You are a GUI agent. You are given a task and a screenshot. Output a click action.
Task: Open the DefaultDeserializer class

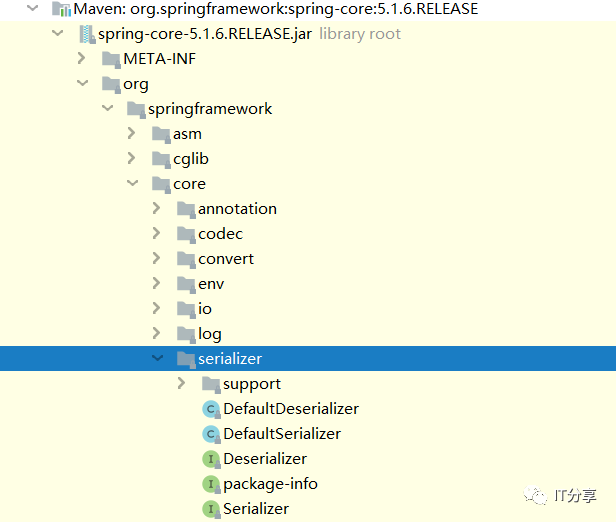pyautogui.click(x=291, y=409)
